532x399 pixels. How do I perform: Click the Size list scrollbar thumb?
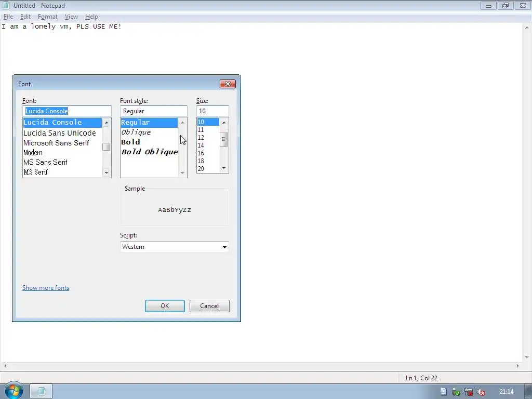pos(223,139)
